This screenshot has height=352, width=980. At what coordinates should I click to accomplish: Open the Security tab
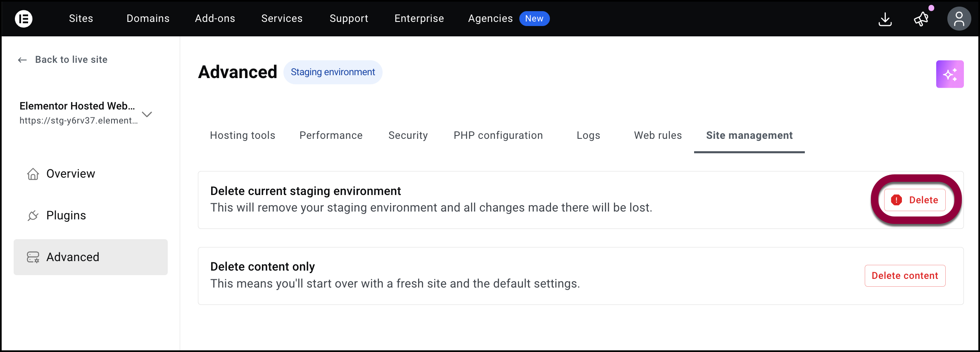[x=408, y=136]
